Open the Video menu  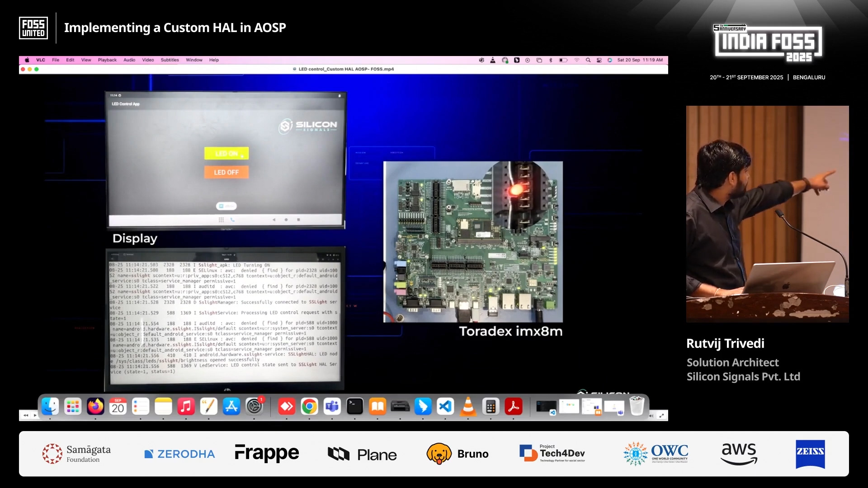[148, 60]
